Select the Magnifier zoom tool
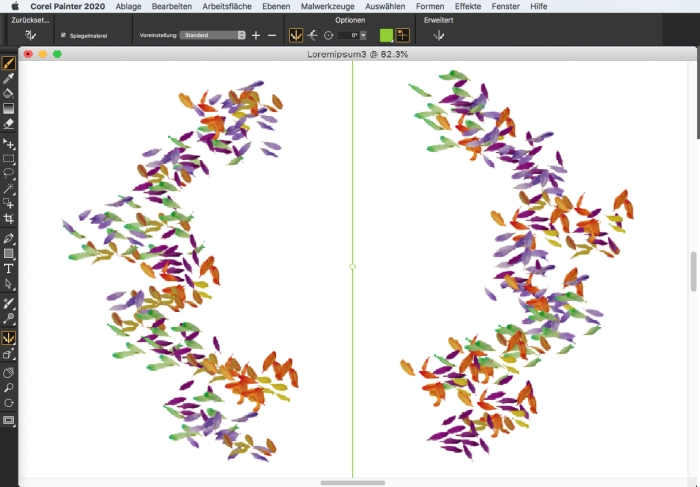The image size is (700, 487). click(9, 387)
